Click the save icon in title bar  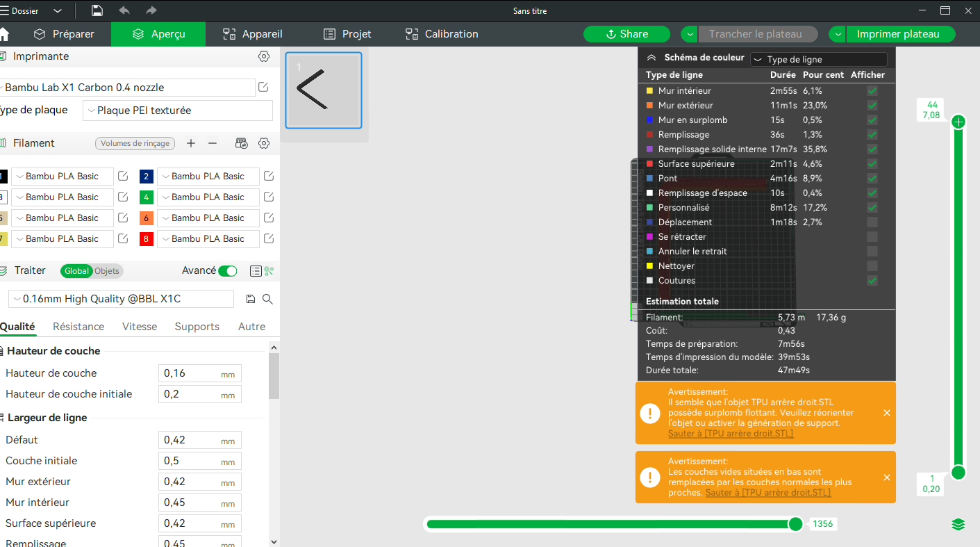click(x=97, y=10)
